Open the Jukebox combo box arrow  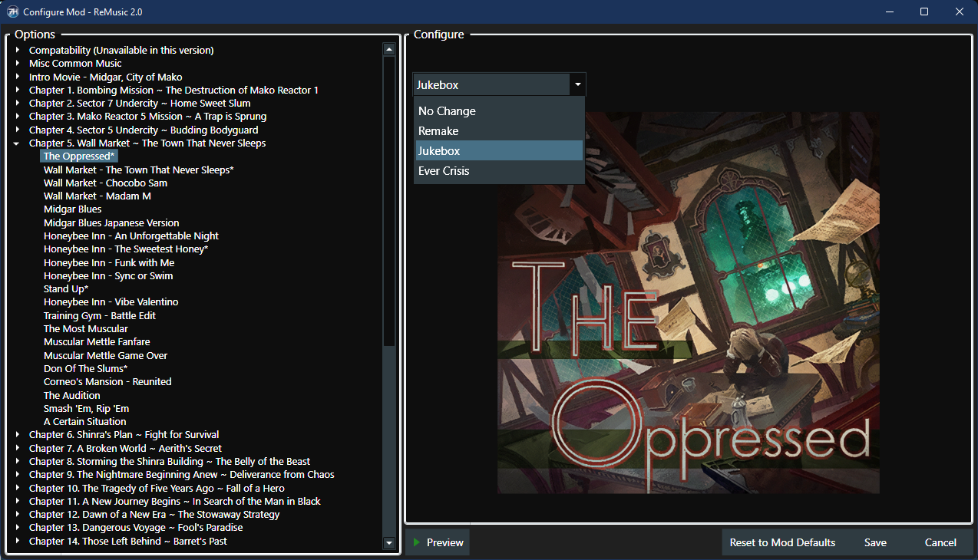pos(577,84)
